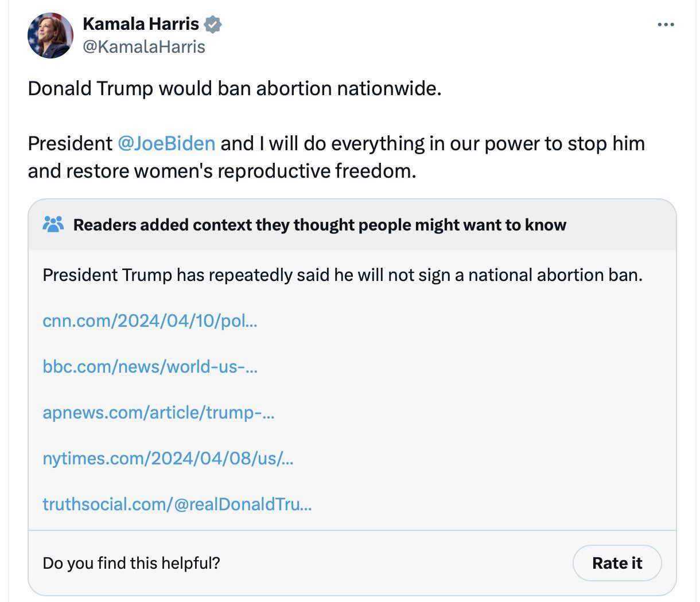Open the bbc.com news source link
Screen dimensions: 700x602
point(150,366)
